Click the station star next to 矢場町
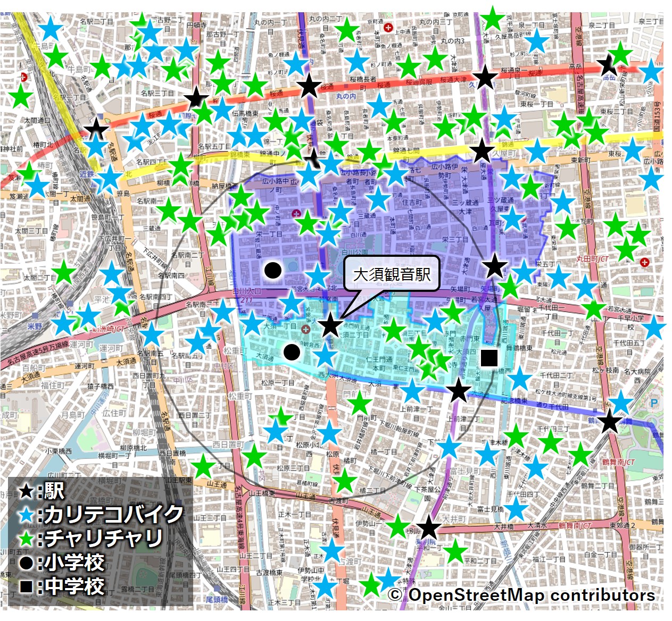This screenshot has height=621, width=672. point(495,266)
